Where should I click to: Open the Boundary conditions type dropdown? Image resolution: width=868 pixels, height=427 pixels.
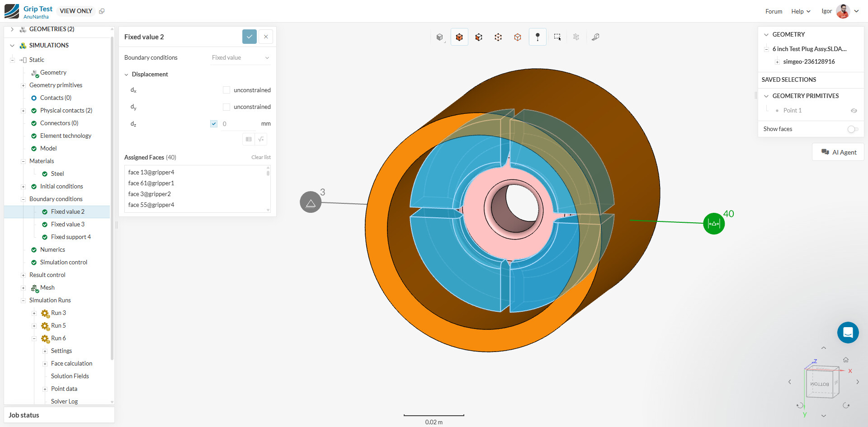[240, 58]
